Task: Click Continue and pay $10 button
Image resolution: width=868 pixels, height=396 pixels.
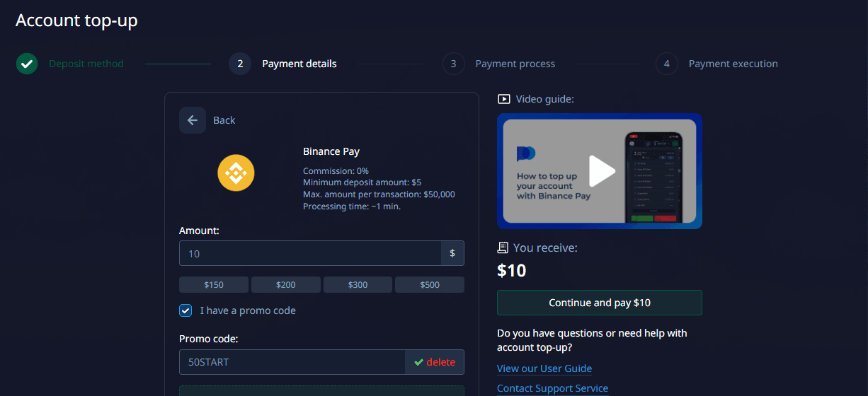Action: pos(600,303)
